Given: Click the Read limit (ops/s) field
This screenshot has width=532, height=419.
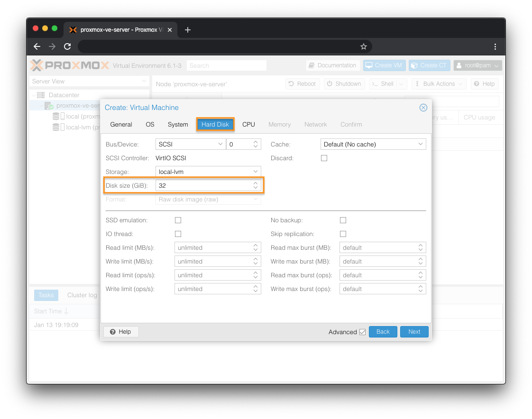Looking at the screenshot, I should click(x=218, y=275).
